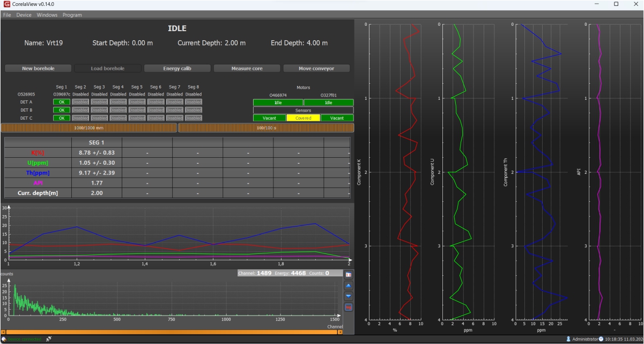644x344 pixels.
Task: Click the Load borehole button
Action: (x=108, y=69)
